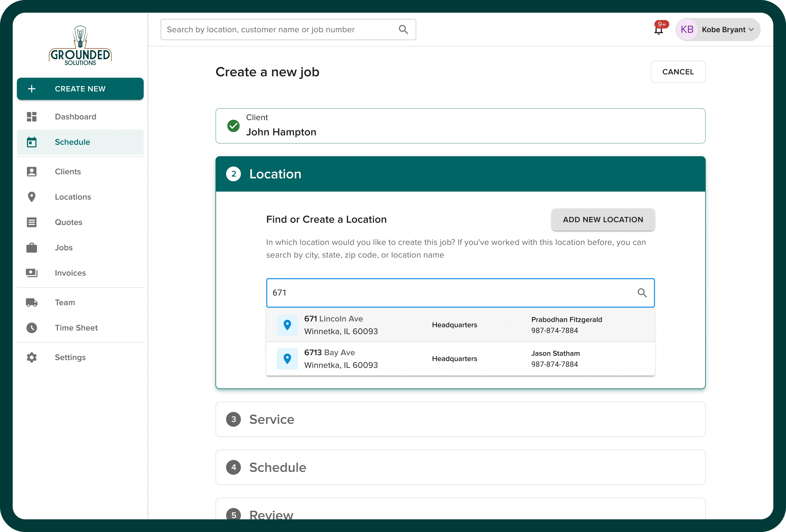
Task: Click the Time Sheet clock icon
Action: tap(32, 328)
